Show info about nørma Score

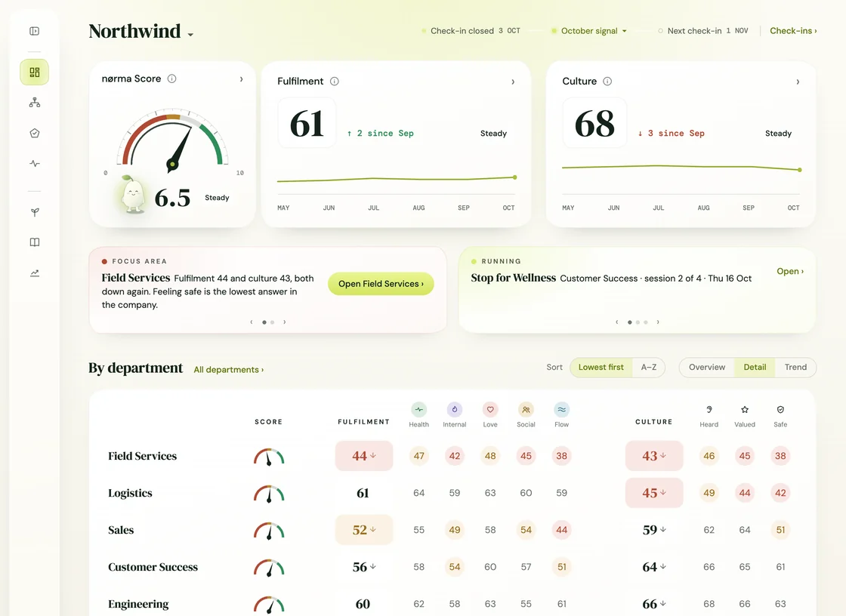coord(172,79)
